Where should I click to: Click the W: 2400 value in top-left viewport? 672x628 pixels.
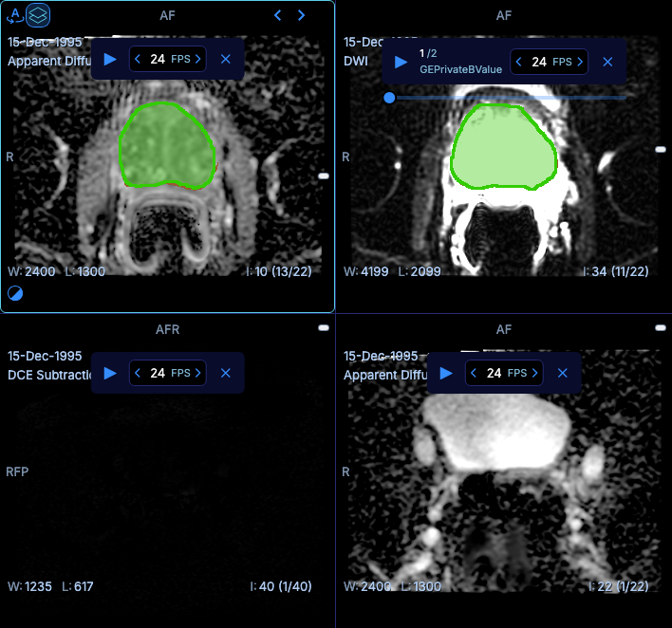31,271
